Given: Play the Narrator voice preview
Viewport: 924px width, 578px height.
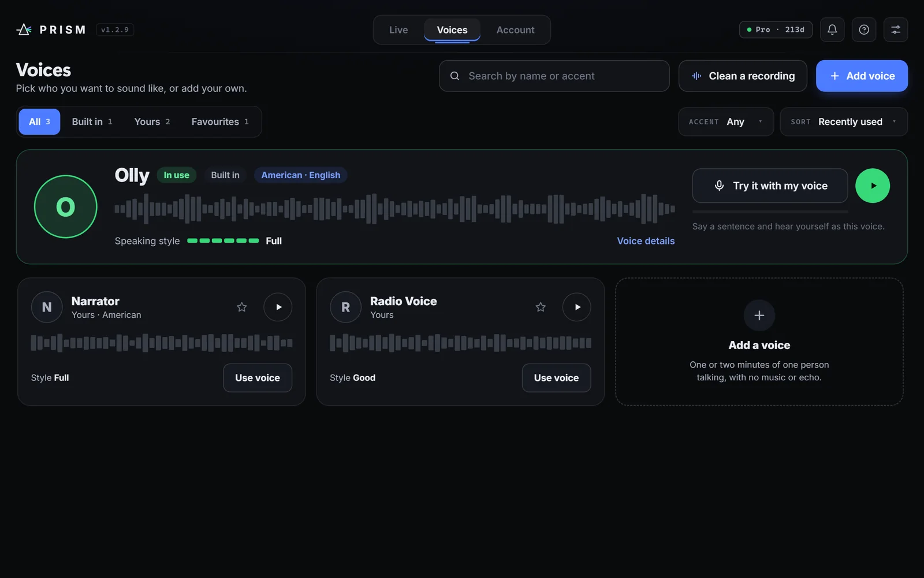Looking at the screenshot, I should tap(278, 307).
